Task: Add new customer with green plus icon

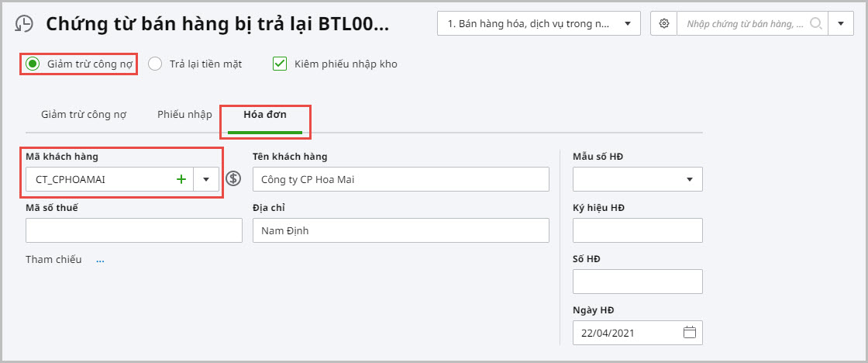Action: tap(181, 179)
